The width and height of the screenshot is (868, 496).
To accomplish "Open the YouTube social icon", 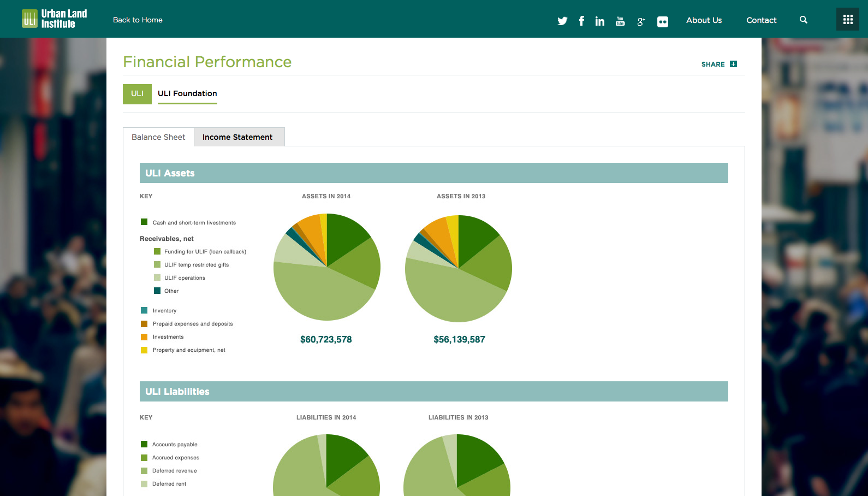I will [620, 21].
